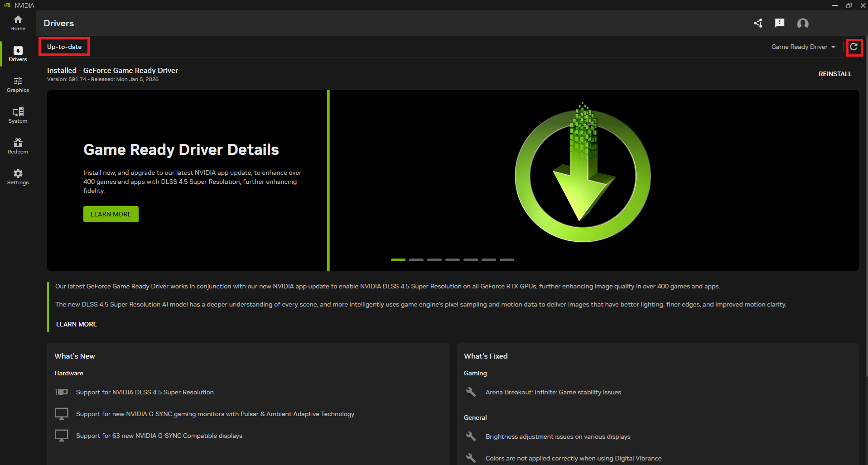
Task: Click LEARN MORE under the DLSS description
Action: [x=76, y=324]
